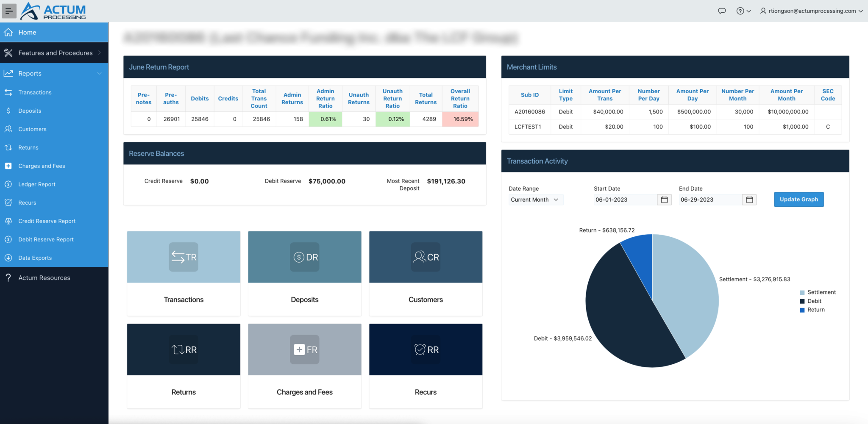
Task: Click the Debit Reserve Report sidebar icon
Action: pos(8,239)
